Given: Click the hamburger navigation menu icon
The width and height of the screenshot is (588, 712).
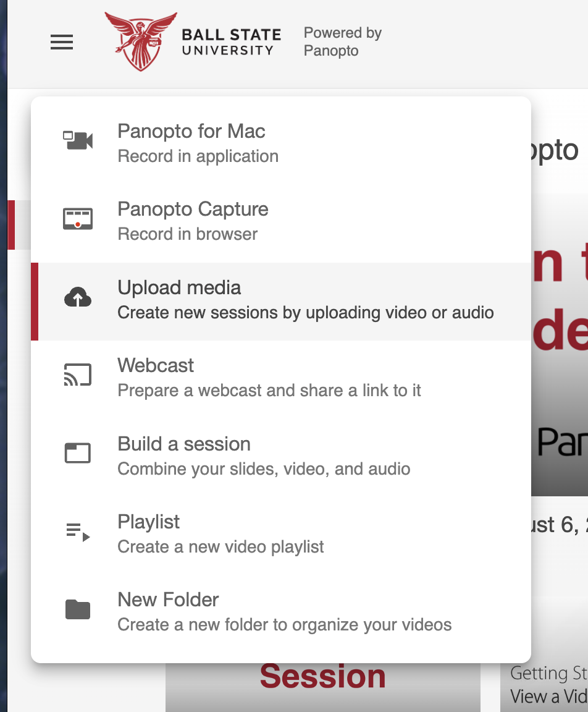Looking at the screenshot, I should (61, 42).
